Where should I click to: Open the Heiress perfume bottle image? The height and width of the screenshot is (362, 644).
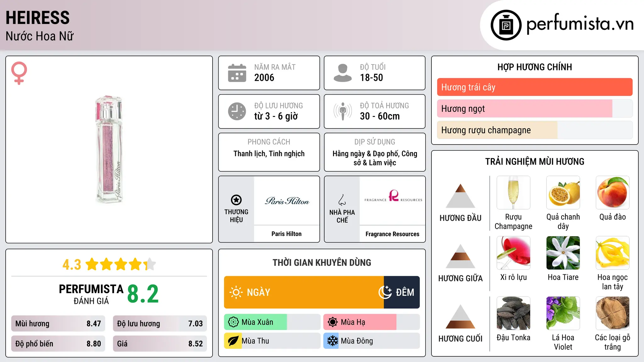(109, 150)
